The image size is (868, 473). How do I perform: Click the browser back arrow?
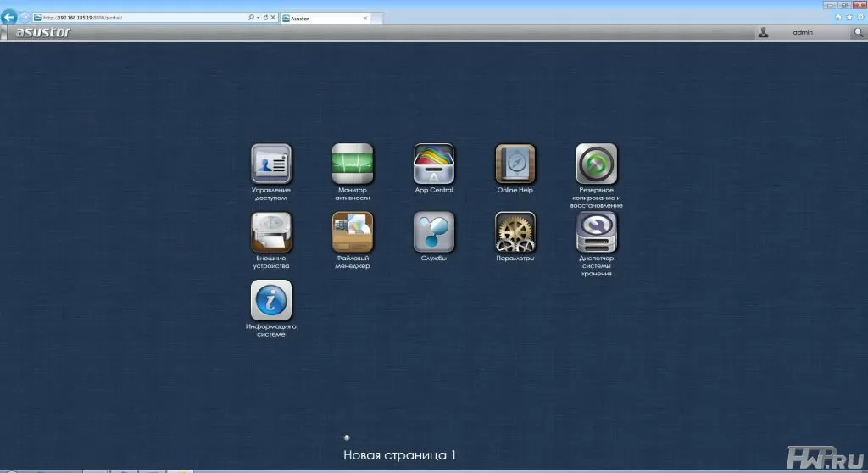8,17
